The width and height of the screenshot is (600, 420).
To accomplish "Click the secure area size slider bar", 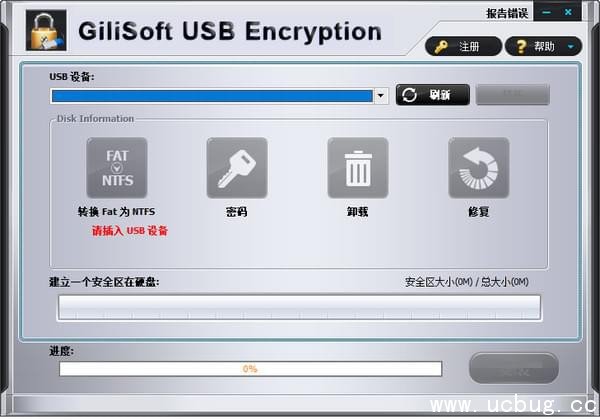I will tap(299, 307).
